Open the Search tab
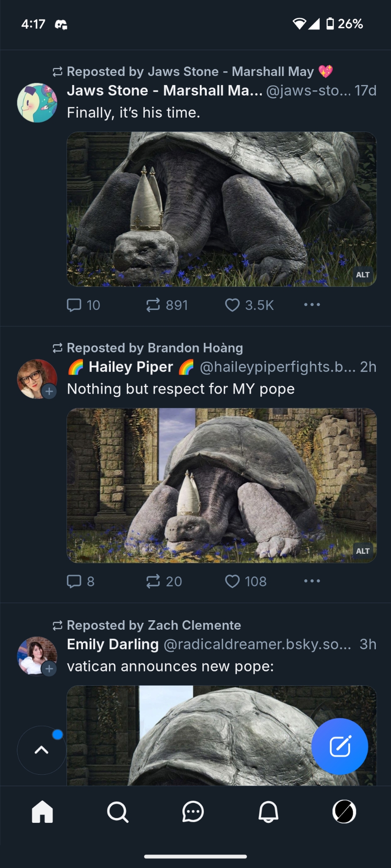This screenshot has height=868, width=391. tap(117, 812)
